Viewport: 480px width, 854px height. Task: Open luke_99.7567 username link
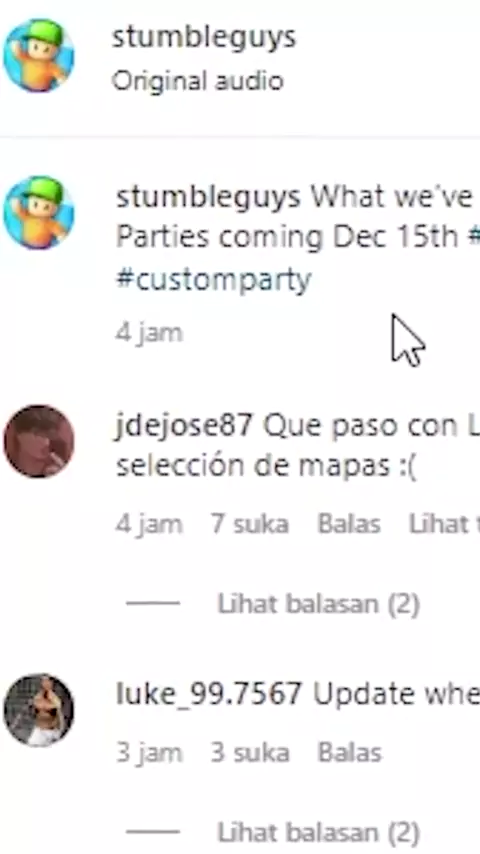[209, 694]
